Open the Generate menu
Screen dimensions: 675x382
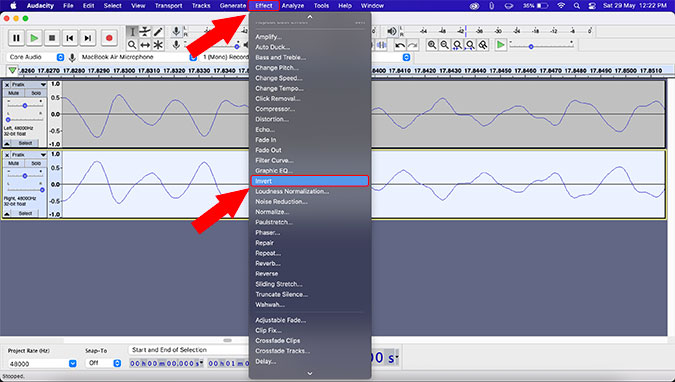[232, 6]
